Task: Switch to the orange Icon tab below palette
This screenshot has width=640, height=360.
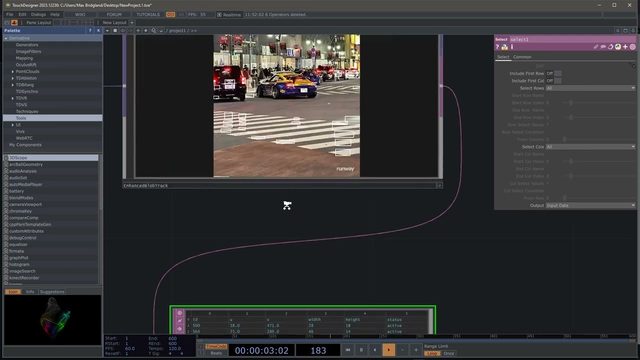Action: (13, 291)
